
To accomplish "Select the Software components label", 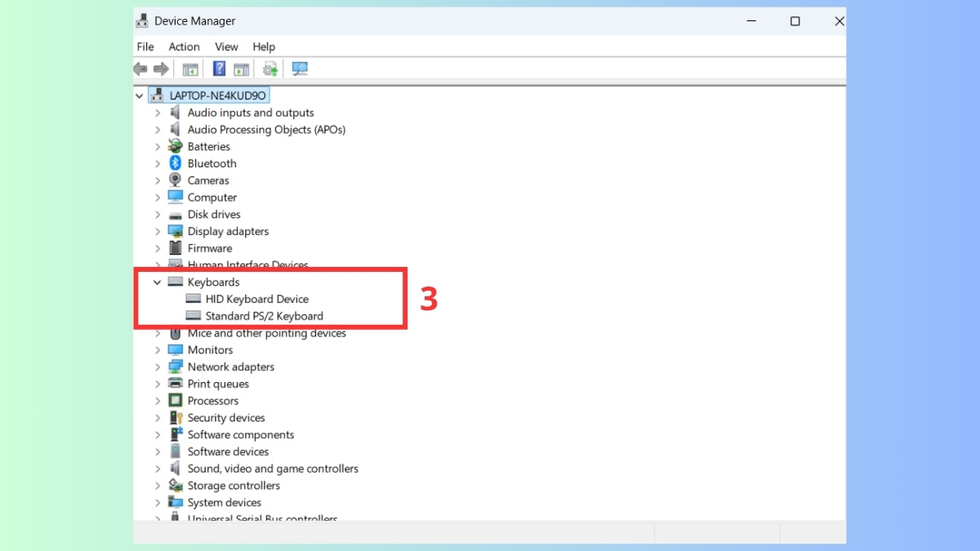I will [241, 434].
